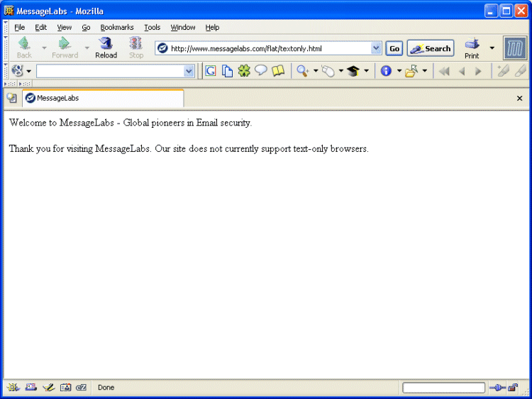Close the current tab with X button
The height and width of the screenshot is (399, 532).
point(519,99)
